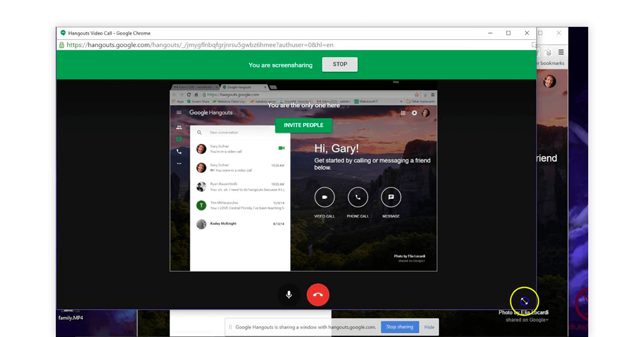Grab the drag handle on the sharing notification bar
The image size is (644, 337).
(x=230, y=327)
